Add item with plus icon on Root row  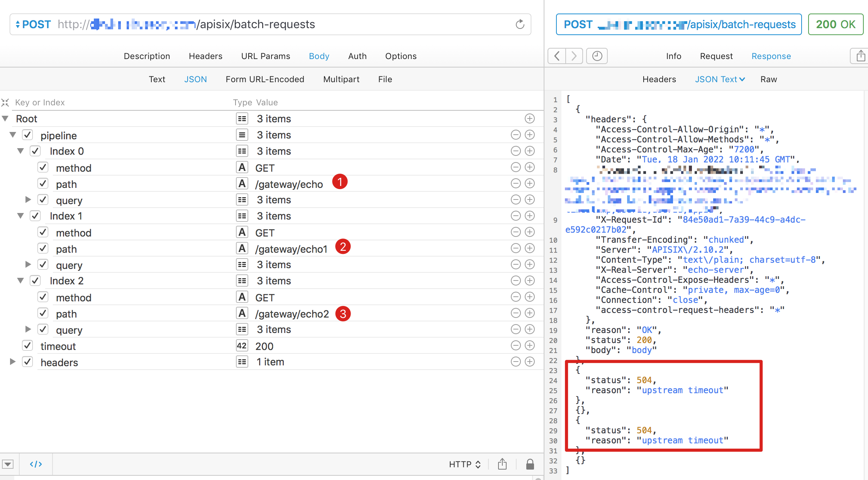530,118
